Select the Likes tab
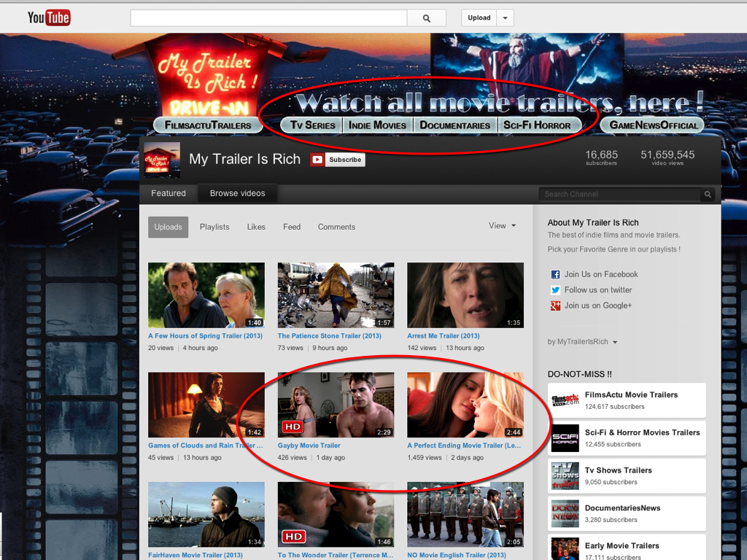Screen dimensions: 747x560 [x=256, y=227]
